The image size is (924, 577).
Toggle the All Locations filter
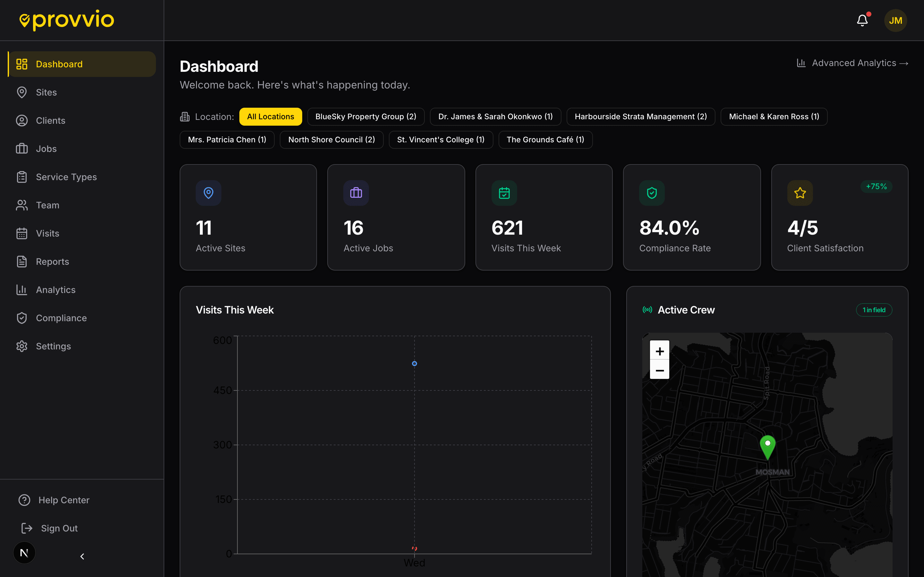click(270, 116)
